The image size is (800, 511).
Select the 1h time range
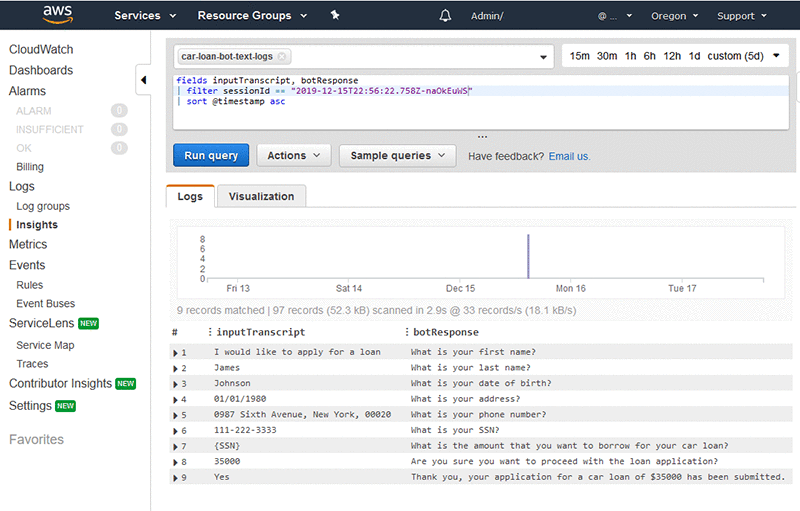630,56
